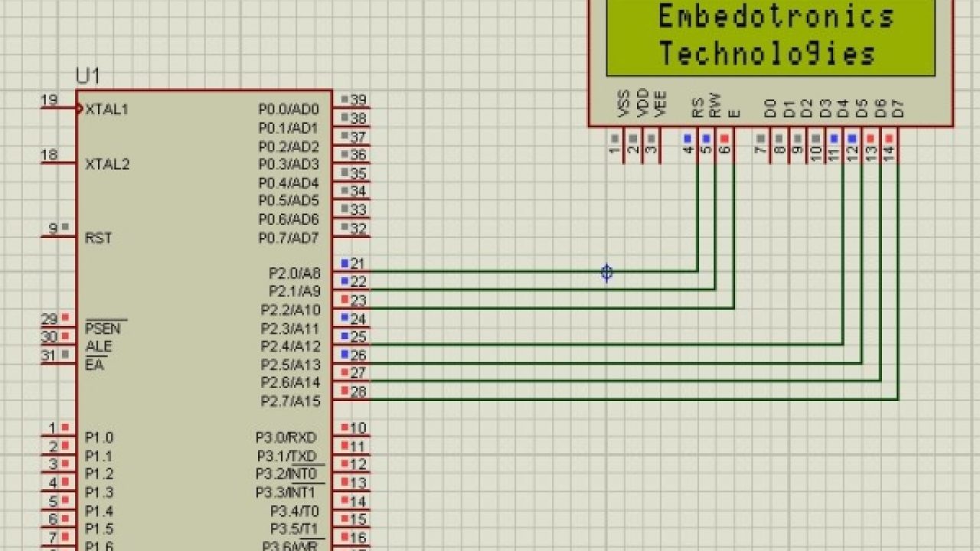Select the red square on LCD D7 pin
This screenshot has height=551, width=980.
pos(890,139)
